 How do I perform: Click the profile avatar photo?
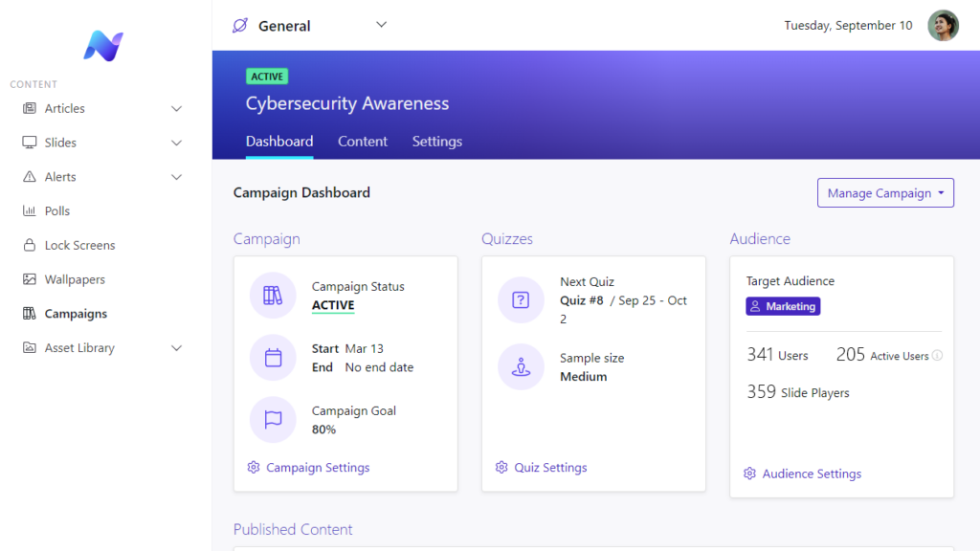943,25
